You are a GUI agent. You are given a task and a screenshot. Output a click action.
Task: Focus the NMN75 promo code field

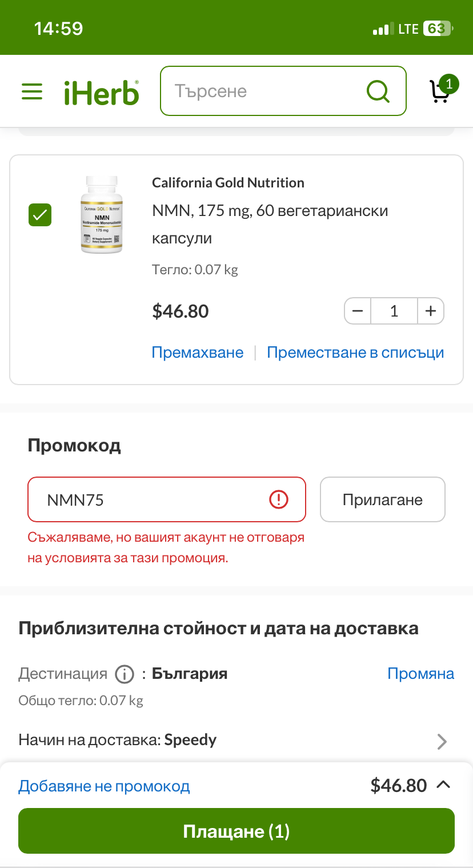click(x=154, y=500)
